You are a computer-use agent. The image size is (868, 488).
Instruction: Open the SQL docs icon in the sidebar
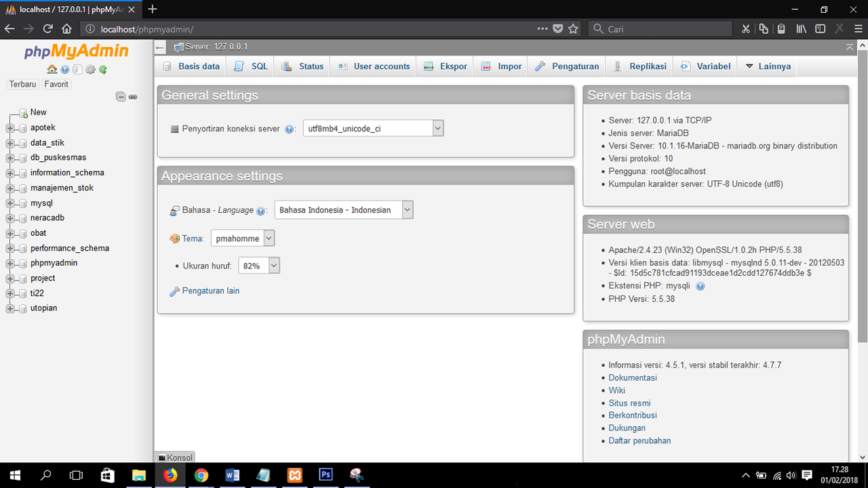click(x=77, y=70)
